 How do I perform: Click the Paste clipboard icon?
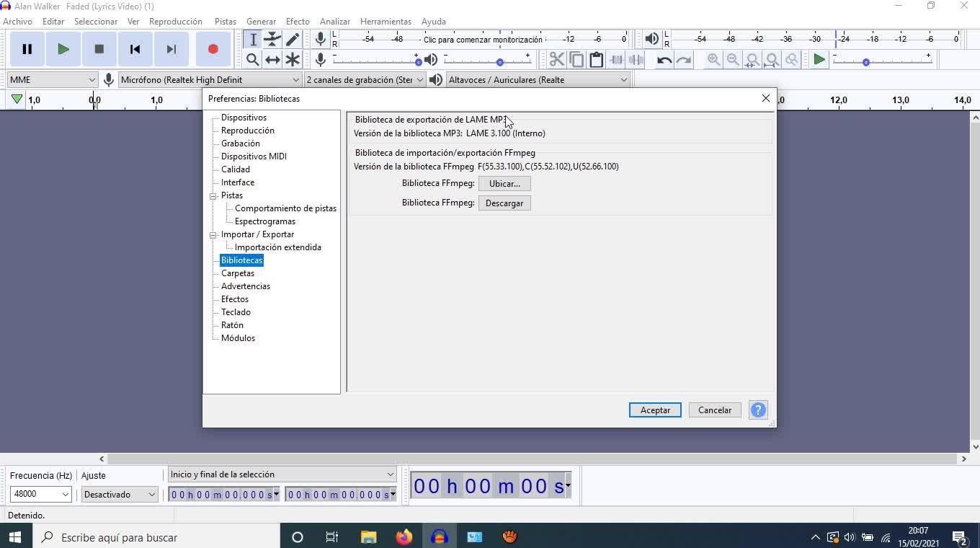click(x=596, y=60)
